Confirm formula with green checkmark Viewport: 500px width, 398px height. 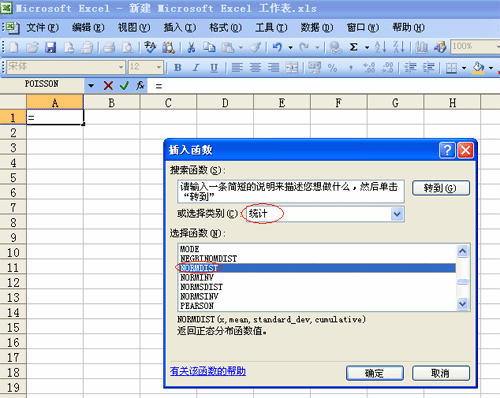124,86
